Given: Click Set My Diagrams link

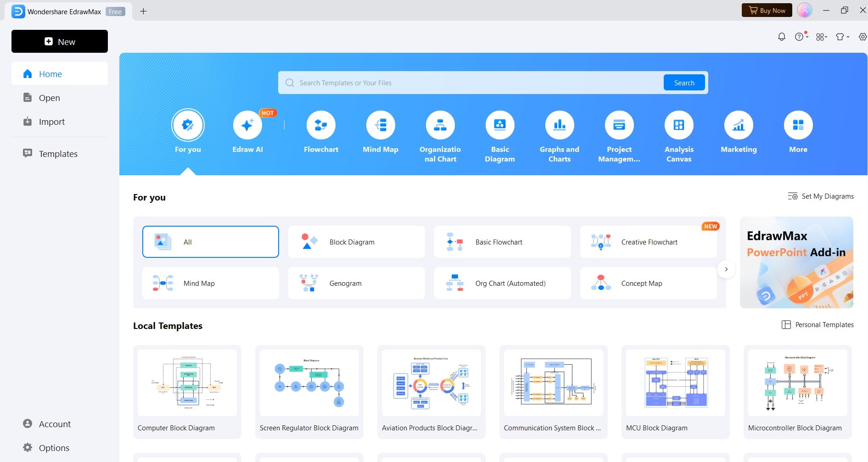Looking at the screenshot, I should click(x=821, y=196).
